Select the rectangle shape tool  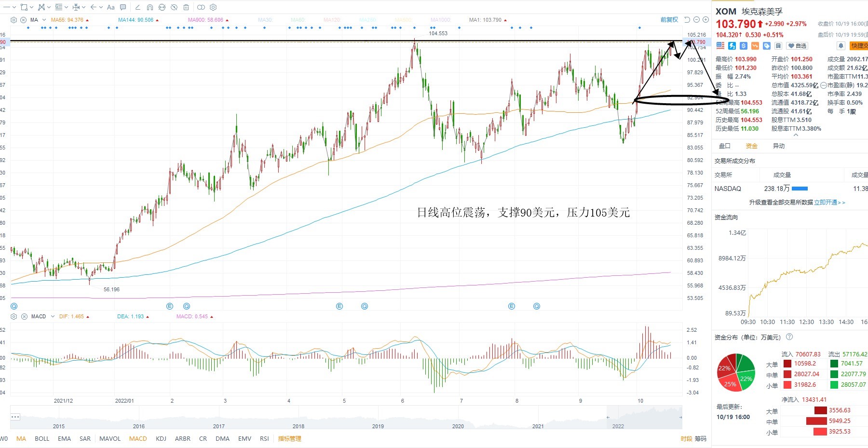[x=24, y=7]
